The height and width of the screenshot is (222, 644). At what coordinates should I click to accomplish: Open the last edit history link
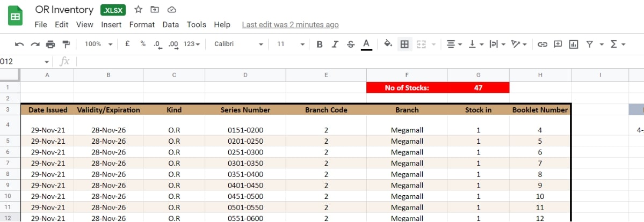point(290,25)
